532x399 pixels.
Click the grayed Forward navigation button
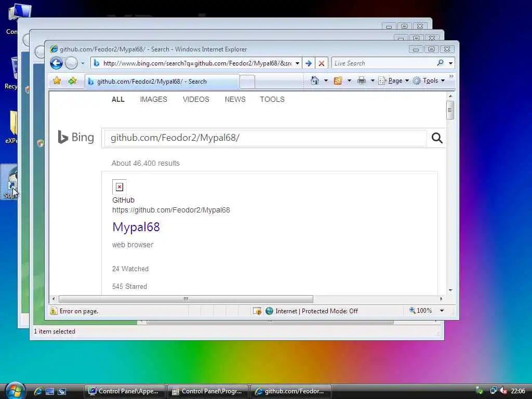coord(71,63)
